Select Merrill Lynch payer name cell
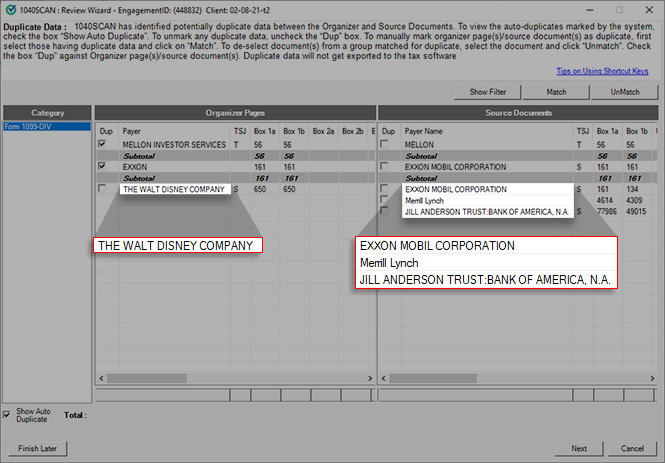Viewport: 665px width, 463px height. (x=488, y=201)
